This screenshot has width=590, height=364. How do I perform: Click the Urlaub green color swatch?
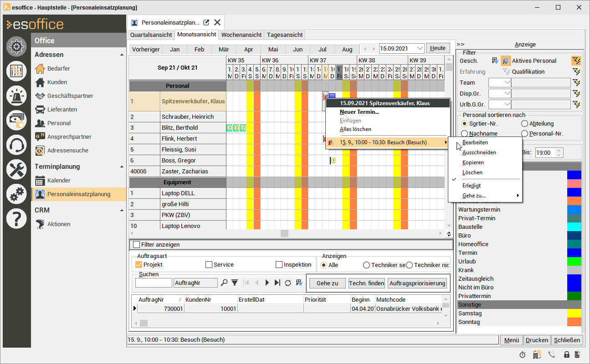click(x=574, y=262)
